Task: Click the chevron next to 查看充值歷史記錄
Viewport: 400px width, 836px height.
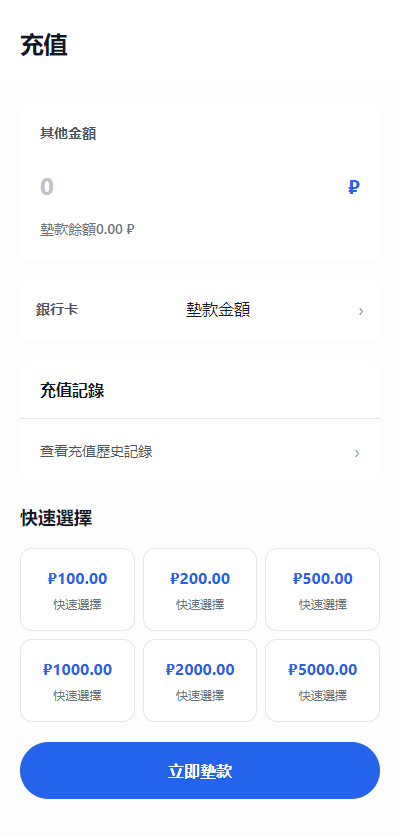Action: (x=357, y=453)
